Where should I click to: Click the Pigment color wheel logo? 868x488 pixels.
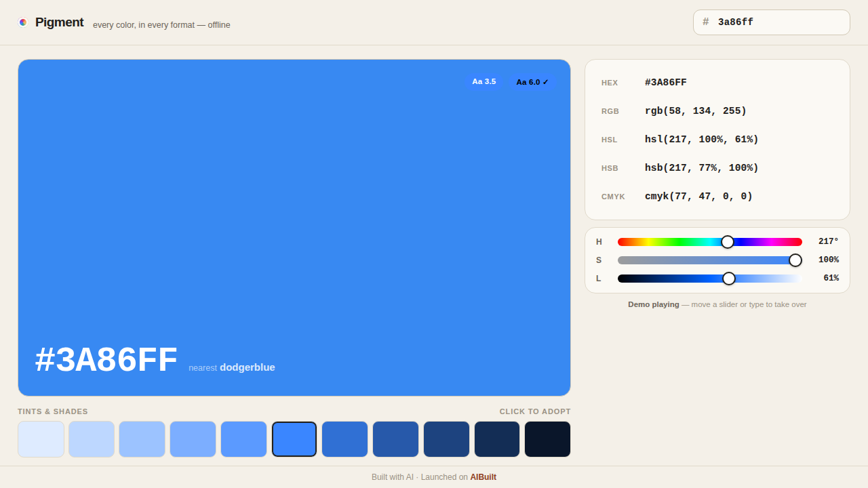pos(23,22)
